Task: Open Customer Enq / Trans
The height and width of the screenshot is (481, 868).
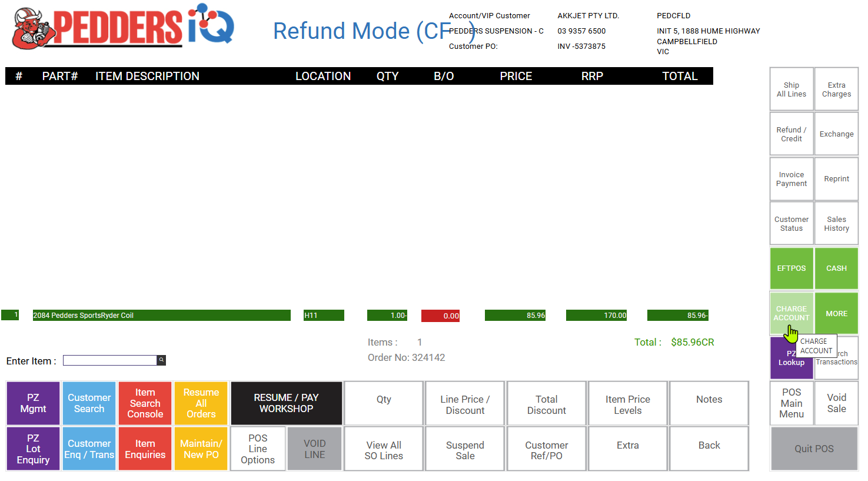Action: [89, 449]
